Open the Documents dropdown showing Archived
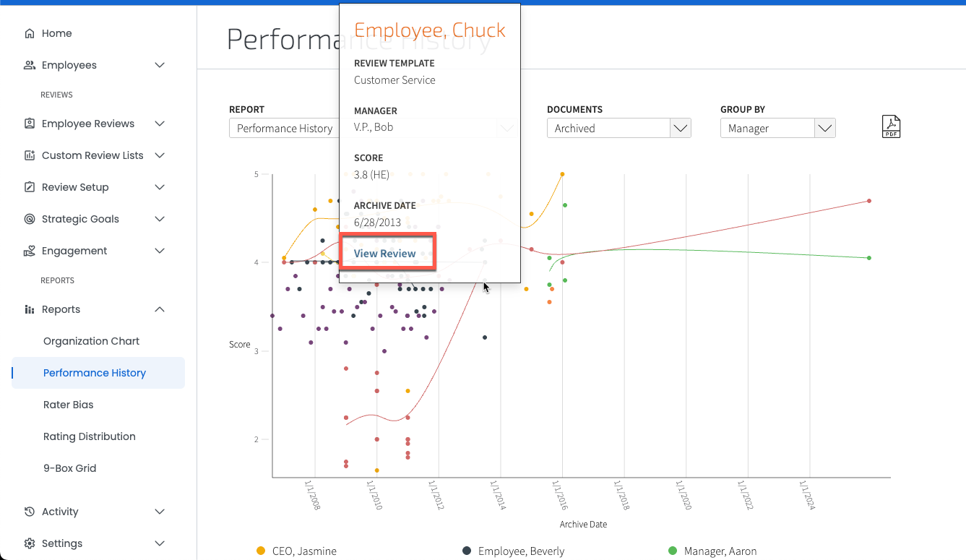The width and height of the screenshot is (966, 560). click(x=619, y=129)
